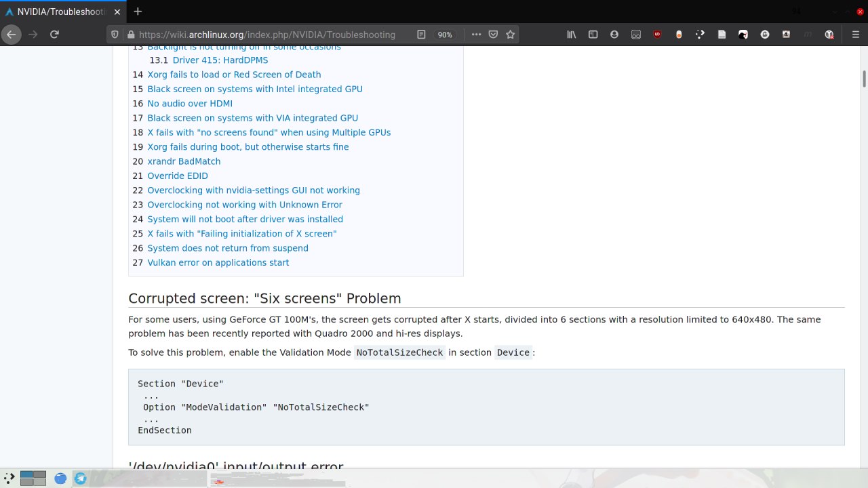
Task: Save page to Pocket
Action: tap(494, 34)
